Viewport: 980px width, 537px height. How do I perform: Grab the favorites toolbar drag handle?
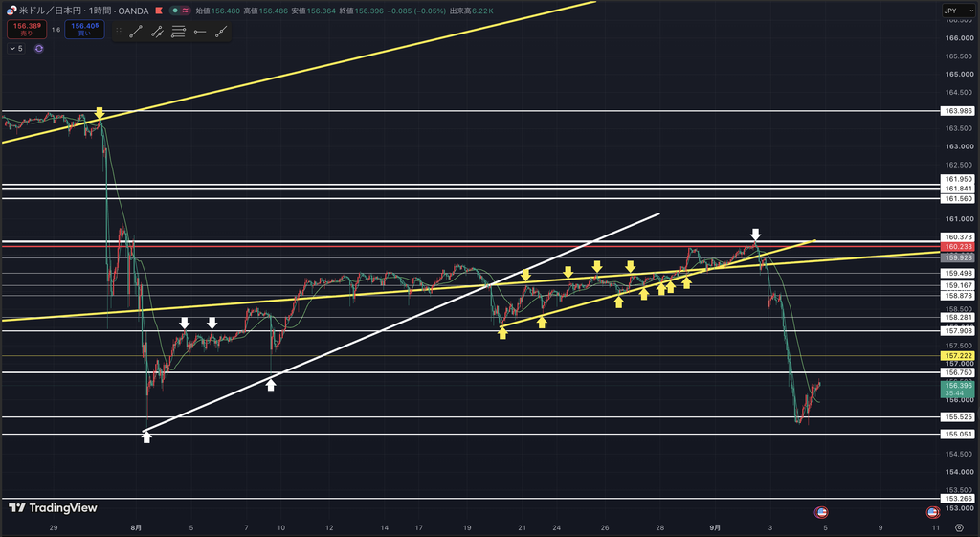(119, 32)
